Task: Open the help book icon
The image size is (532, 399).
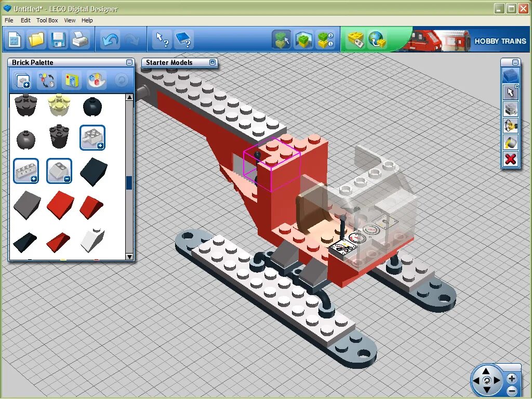Action: pos(183,39)
